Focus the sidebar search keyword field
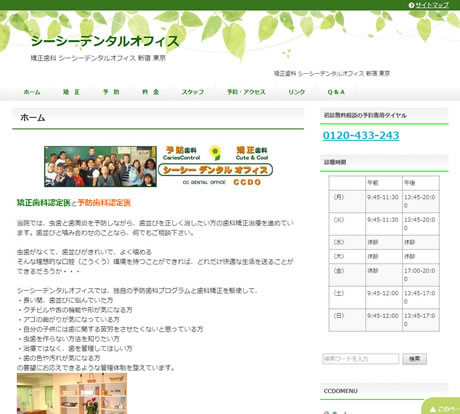The width and height of the screenshot is (460, 414). coord(360,359)
